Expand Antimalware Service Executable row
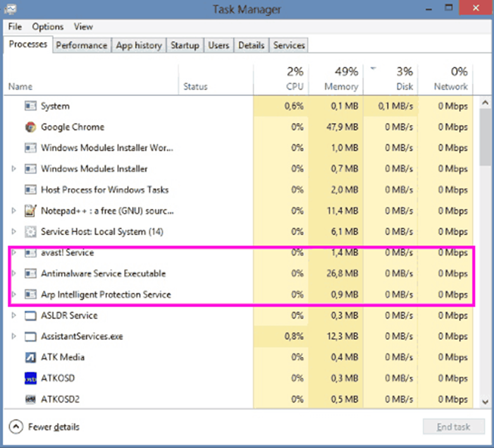This screenshot has height=448, width=494. tap(13, 274)
